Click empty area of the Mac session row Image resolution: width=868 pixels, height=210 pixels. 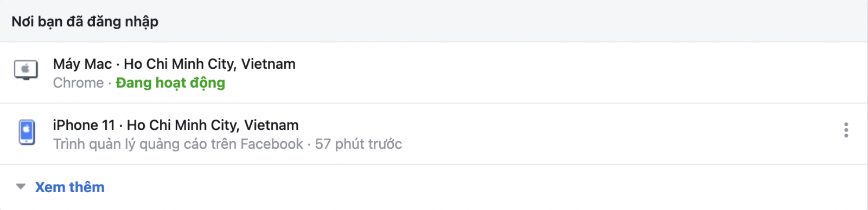(542, 73)
